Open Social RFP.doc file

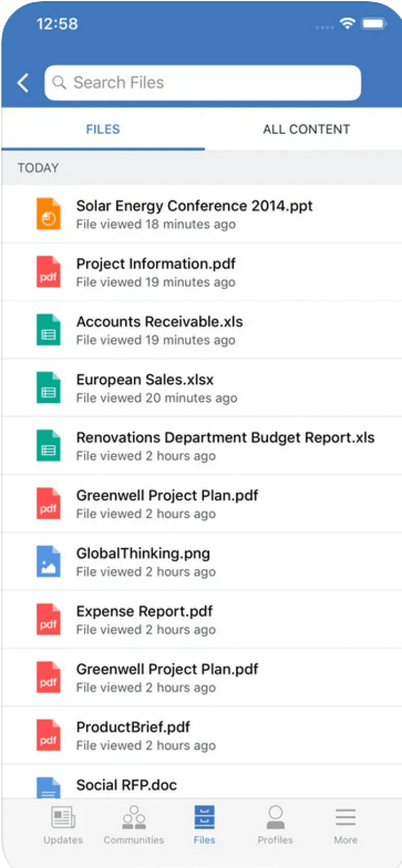[x=126, y=785]
